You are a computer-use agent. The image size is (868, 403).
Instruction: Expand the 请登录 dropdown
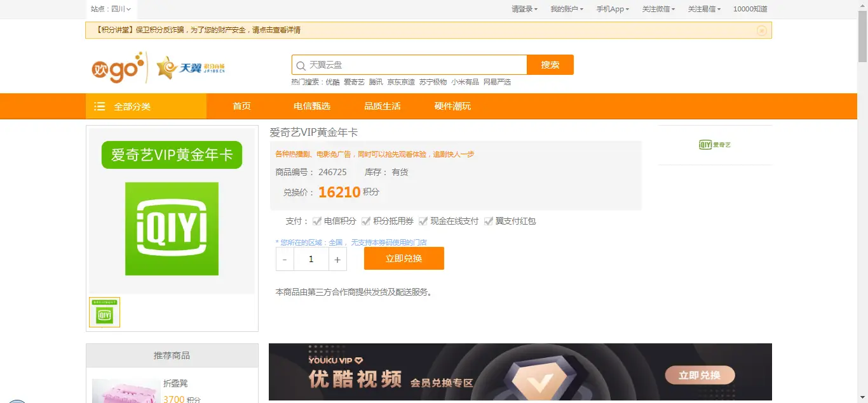point(525,9)
